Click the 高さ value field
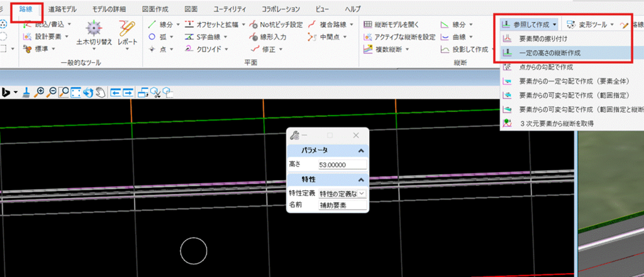Viewport: 644px width, 277px height. coord(342,165)
